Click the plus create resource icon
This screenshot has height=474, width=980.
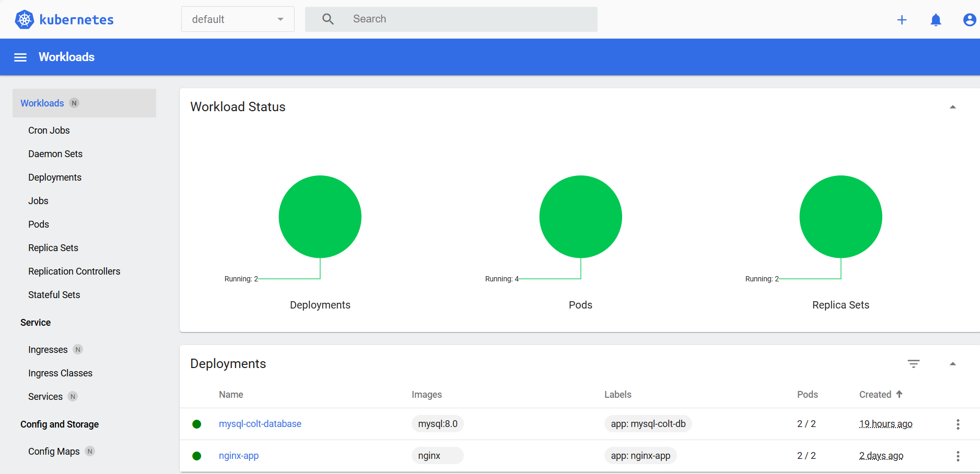902,20
